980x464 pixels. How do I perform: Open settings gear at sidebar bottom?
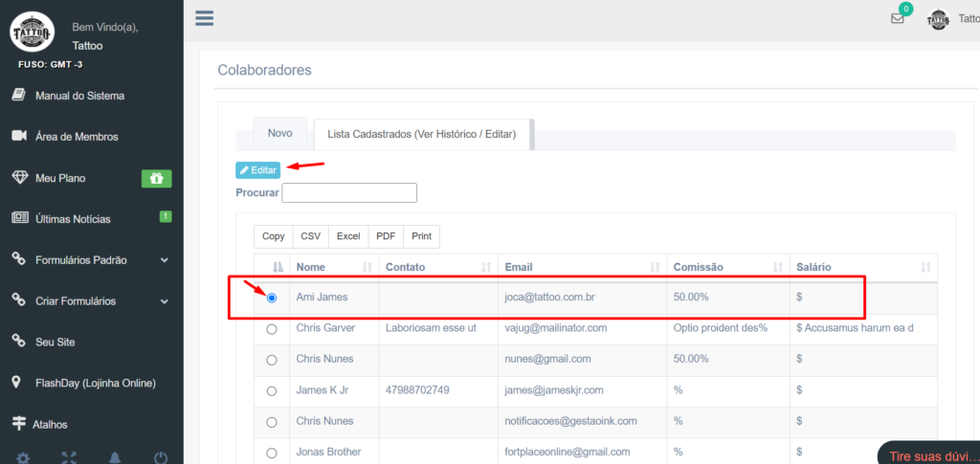tap(23, 458)
